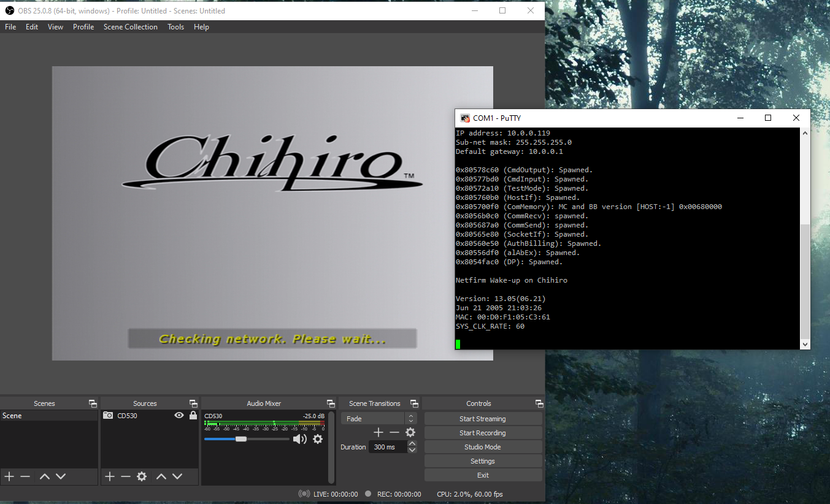Maximize the COM1 PuTTY window
830x504 pixels.
768,118
